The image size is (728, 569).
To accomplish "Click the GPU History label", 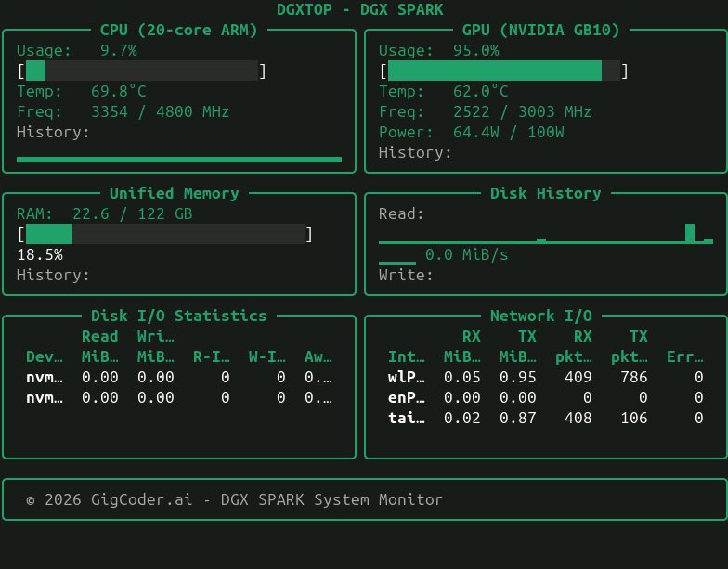I will tap(415, 152).
